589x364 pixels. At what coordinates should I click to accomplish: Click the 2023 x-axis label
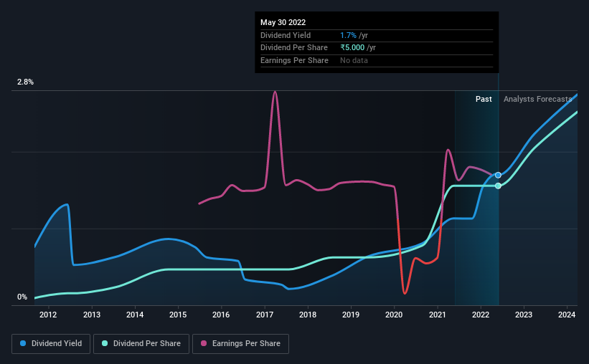[x=524, y=315]
